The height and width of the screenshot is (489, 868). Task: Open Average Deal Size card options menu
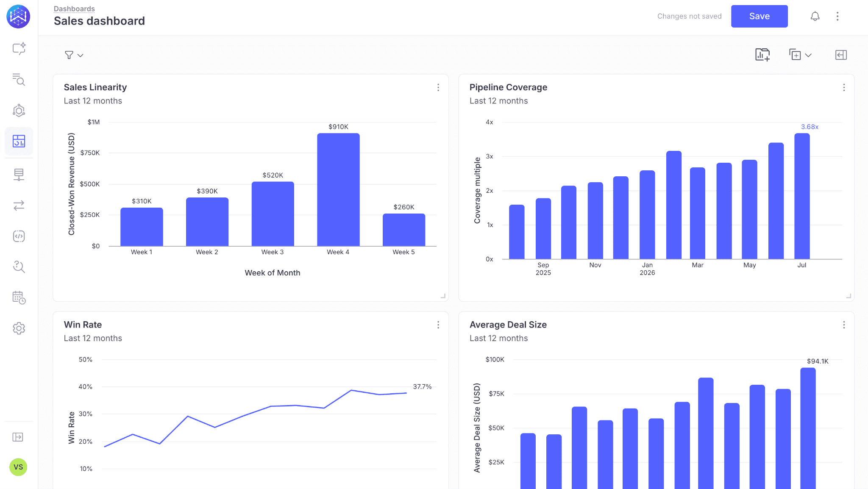844,325
